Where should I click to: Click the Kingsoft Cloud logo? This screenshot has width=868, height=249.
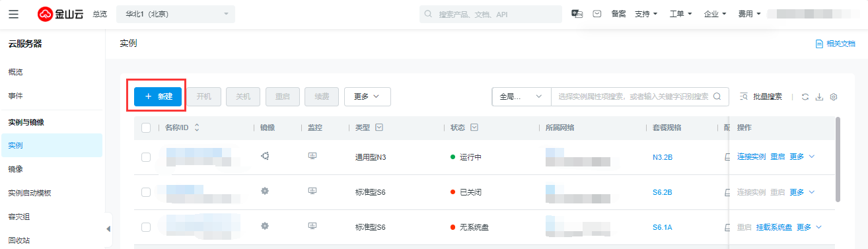point(61,14)
